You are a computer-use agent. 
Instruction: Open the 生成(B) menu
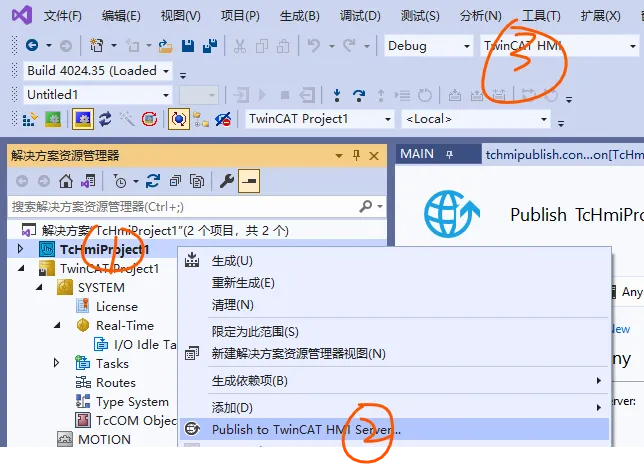pyautogui.click(x=299, y=16)
